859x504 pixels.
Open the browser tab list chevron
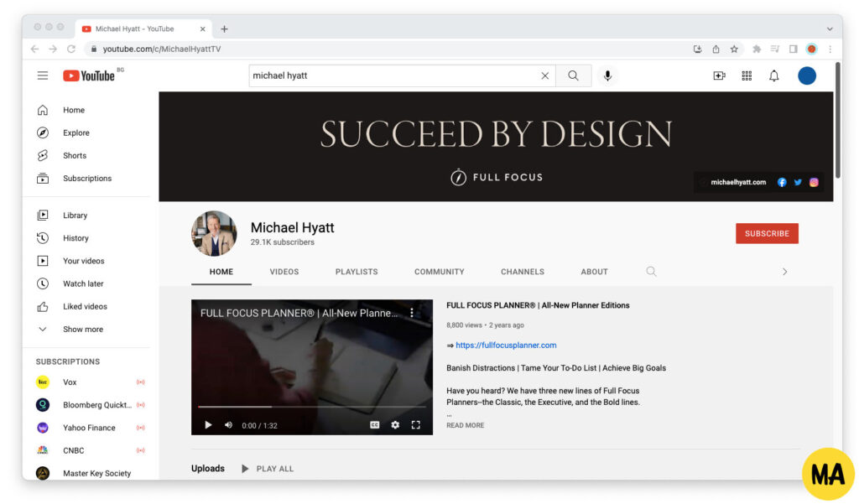coord(830,29)
